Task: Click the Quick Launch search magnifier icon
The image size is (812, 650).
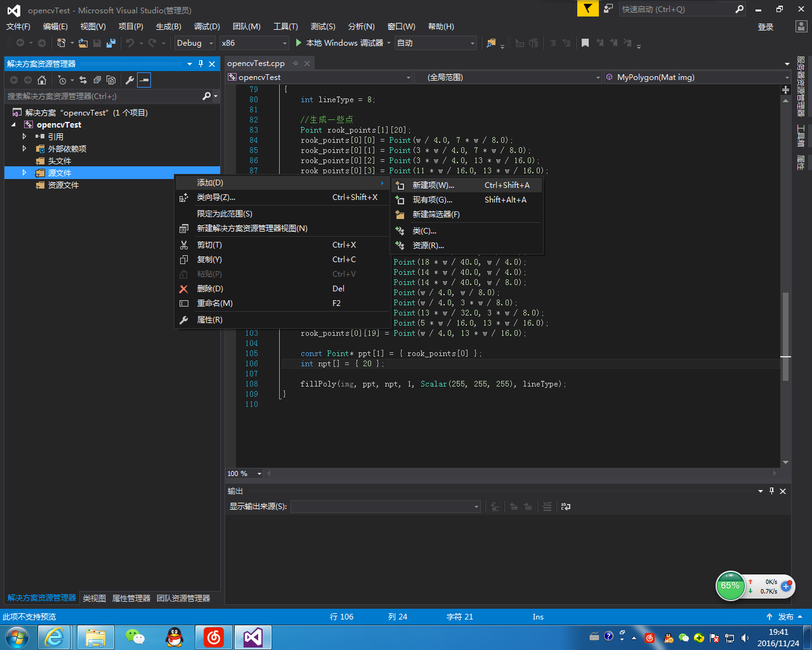Action: 739,9
